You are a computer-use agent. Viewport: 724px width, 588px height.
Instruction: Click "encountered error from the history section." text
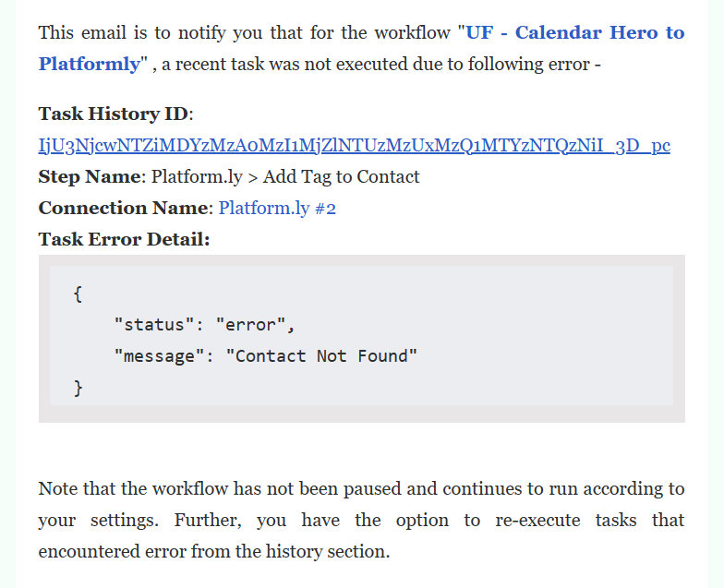214,552
